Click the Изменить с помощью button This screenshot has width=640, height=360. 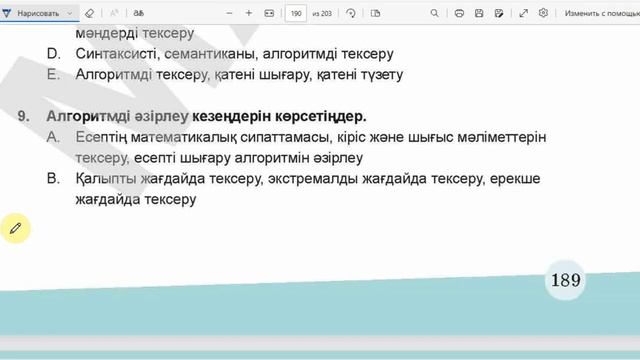click(x=602, y=13)
